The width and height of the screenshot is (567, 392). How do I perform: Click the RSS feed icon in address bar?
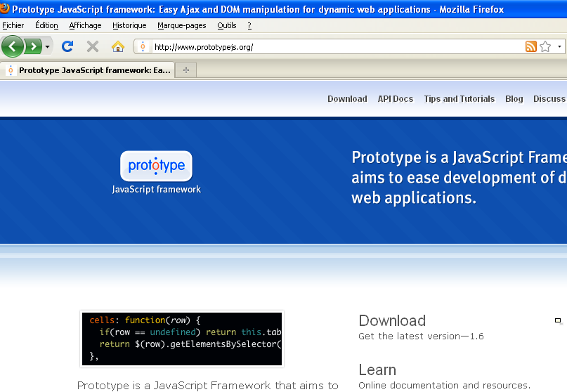point(531,47)
